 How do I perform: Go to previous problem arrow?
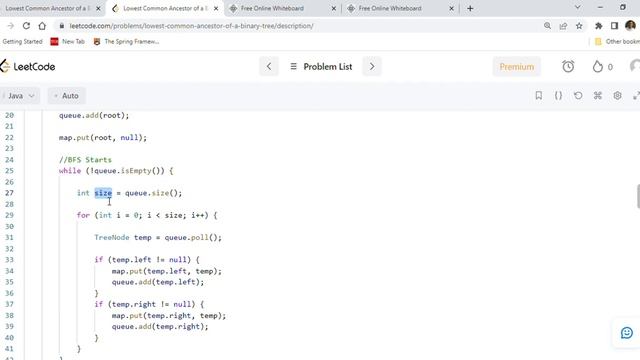[x=269, y=67]
